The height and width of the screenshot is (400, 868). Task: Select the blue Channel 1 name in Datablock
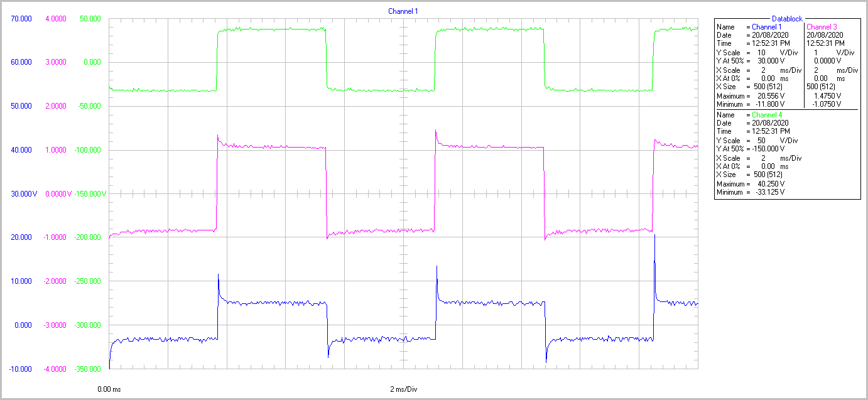(766, 27)
